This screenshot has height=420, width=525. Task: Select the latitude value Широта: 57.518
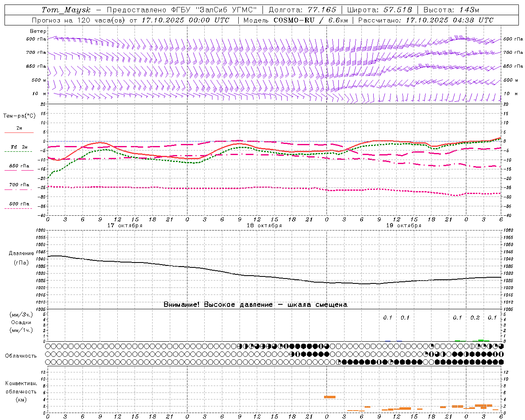pos(379,10)
